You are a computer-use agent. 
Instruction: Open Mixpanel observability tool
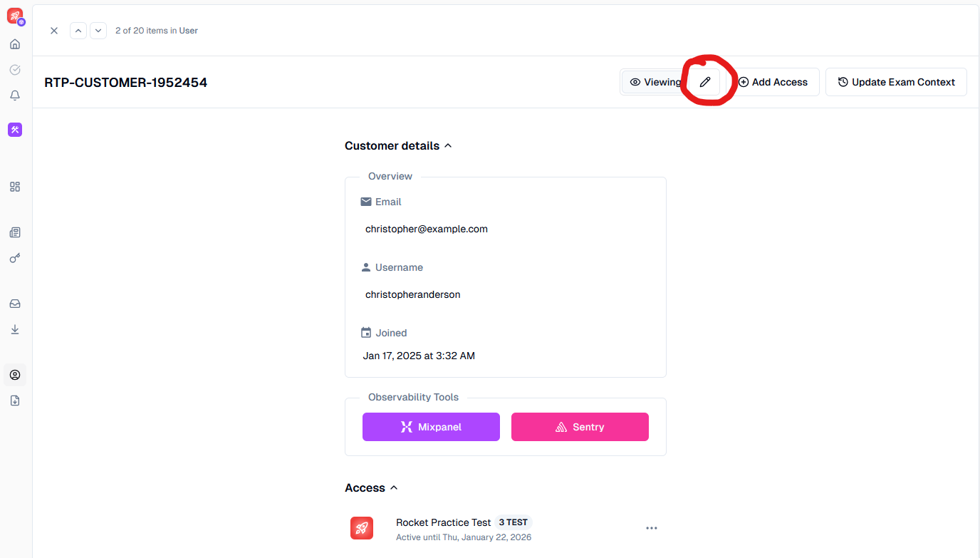coord(431,427)
